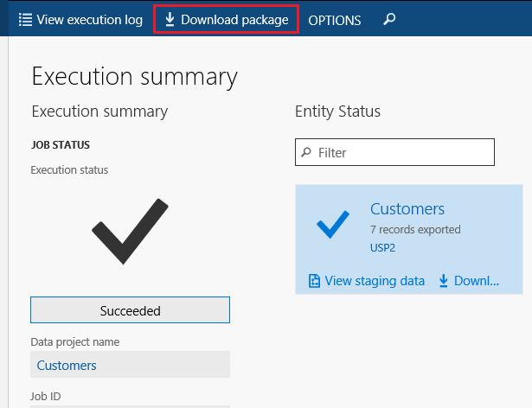Viewport: 532px width, 408px height.
Task: Open the OPTIONS menu
Action: pos(334,20)
